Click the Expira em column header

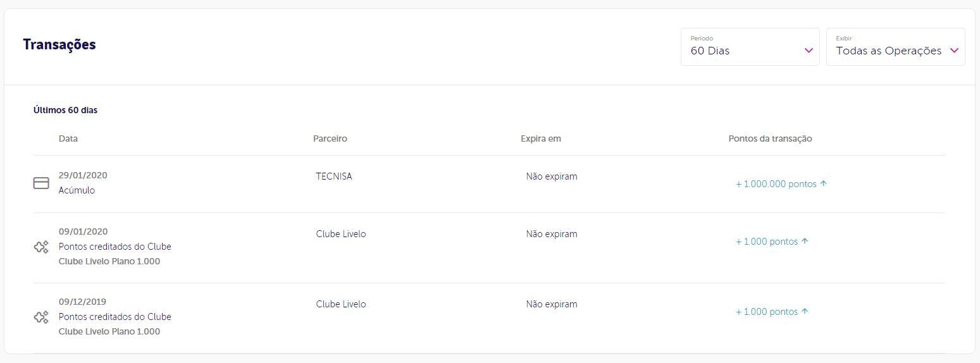[541, 138]
